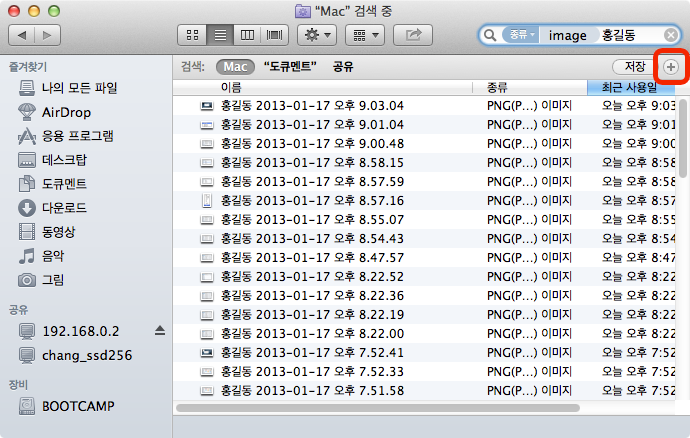Switch to icon view

192,35
